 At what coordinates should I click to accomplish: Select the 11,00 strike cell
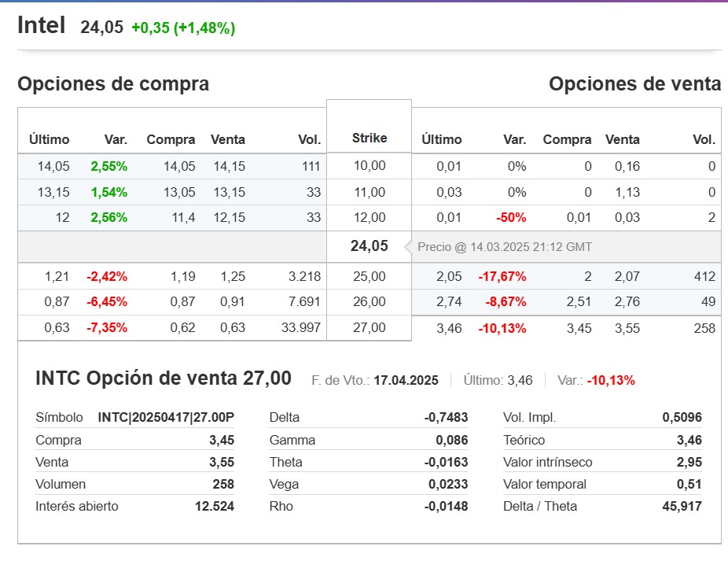(x=370, y=192)
